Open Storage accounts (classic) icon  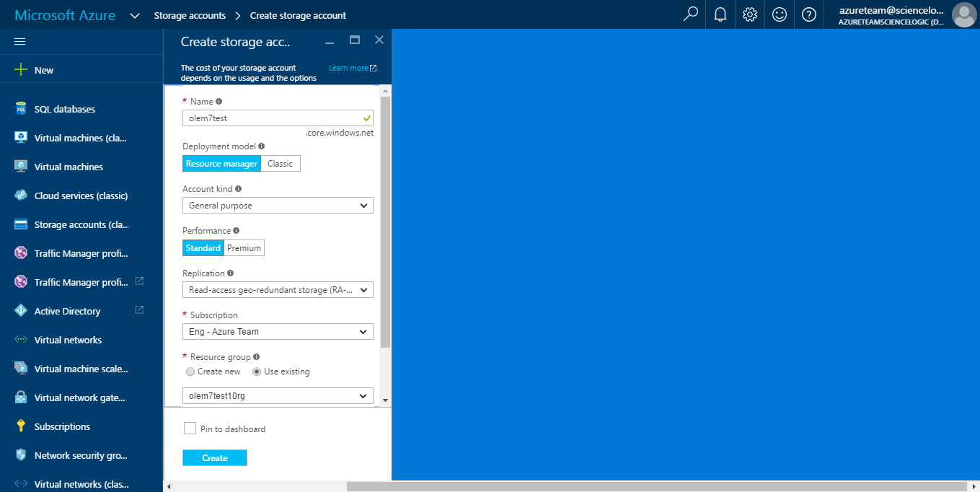click(21, 224)
